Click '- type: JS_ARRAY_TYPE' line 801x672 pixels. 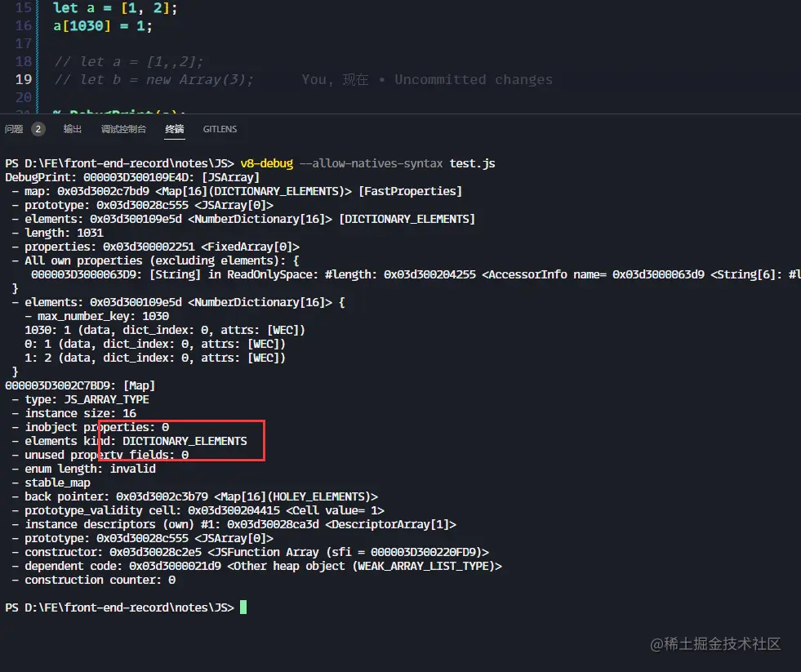click(x=80, y=399)
